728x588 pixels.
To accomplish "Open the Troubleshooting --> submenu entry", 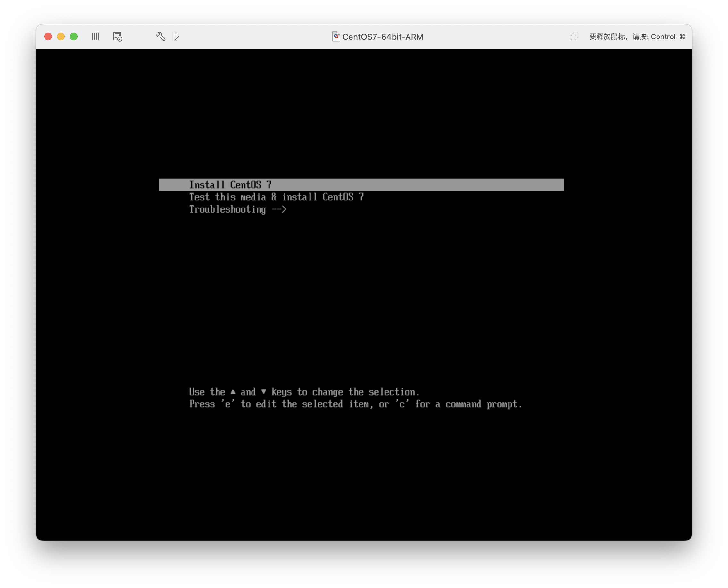I will 237,209.
